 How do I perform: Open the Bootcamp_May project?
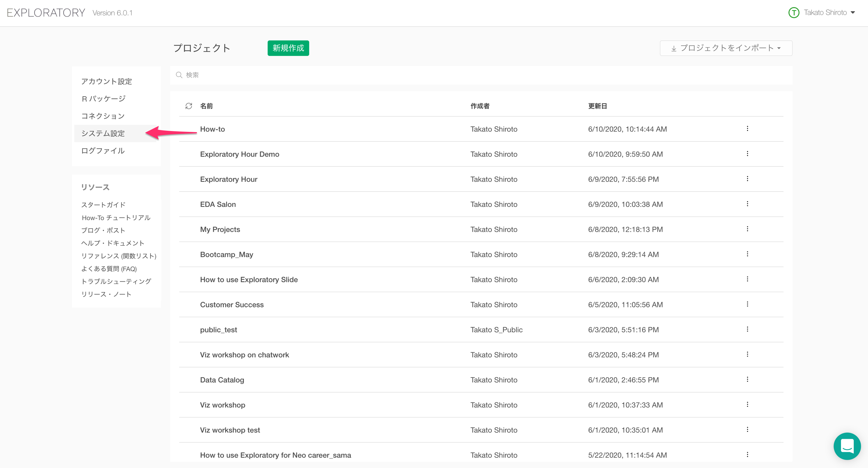(226, 254)
